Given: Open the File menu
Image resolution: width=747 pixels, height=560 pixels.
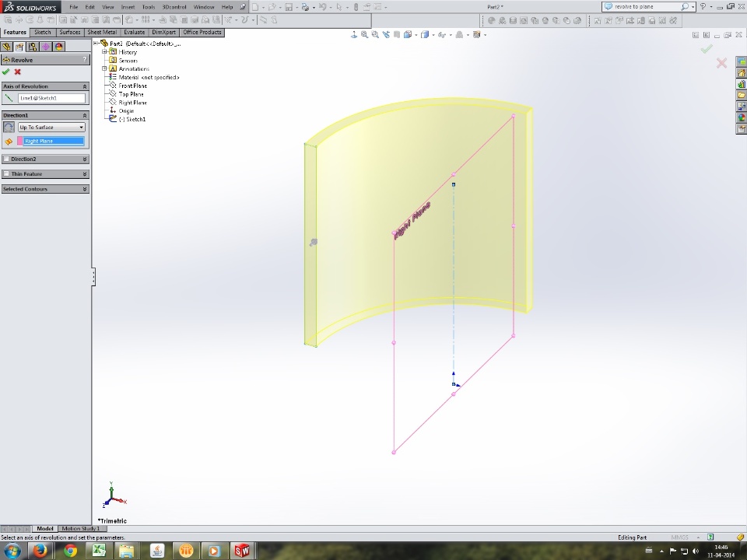Looking at the screenshot, I should tap(73, 7).
